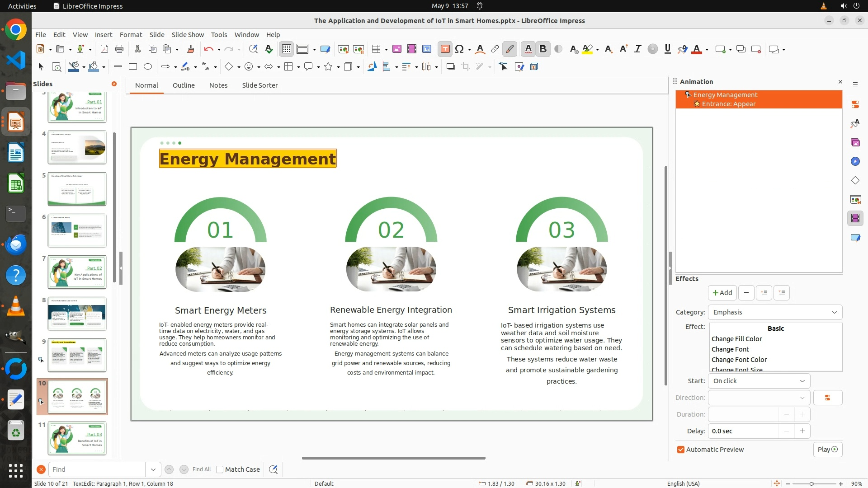
Task: Click the Bold formatting icon
Action: tap(543, 49)
